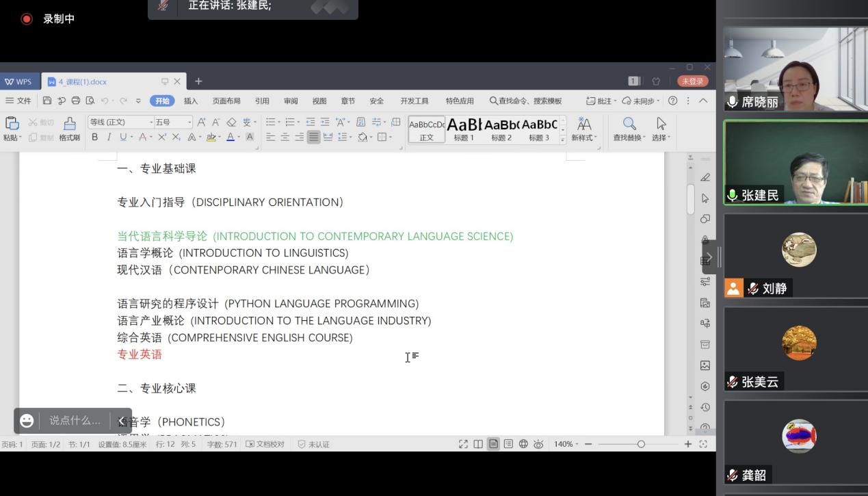
Task: Open the 页面布局 ribbon tab
Action: click(226, 101)
